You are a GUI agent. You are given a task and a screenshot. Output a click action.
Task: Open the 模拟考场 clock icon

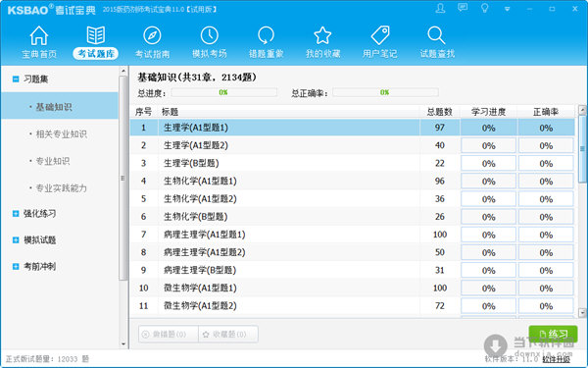click(x=210, y=36)
